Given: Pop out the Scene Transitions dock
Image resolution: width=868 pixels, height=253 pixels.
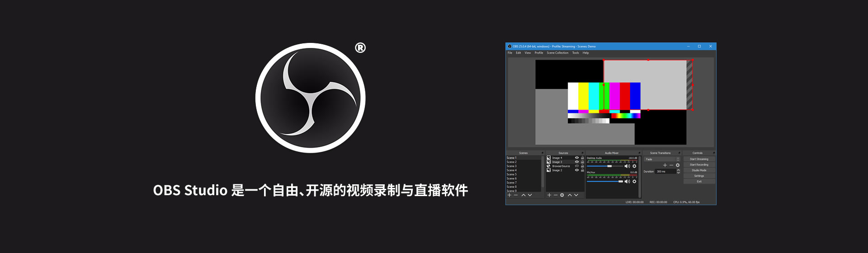Looking at the screenshot, I should [x=679, y=153].
